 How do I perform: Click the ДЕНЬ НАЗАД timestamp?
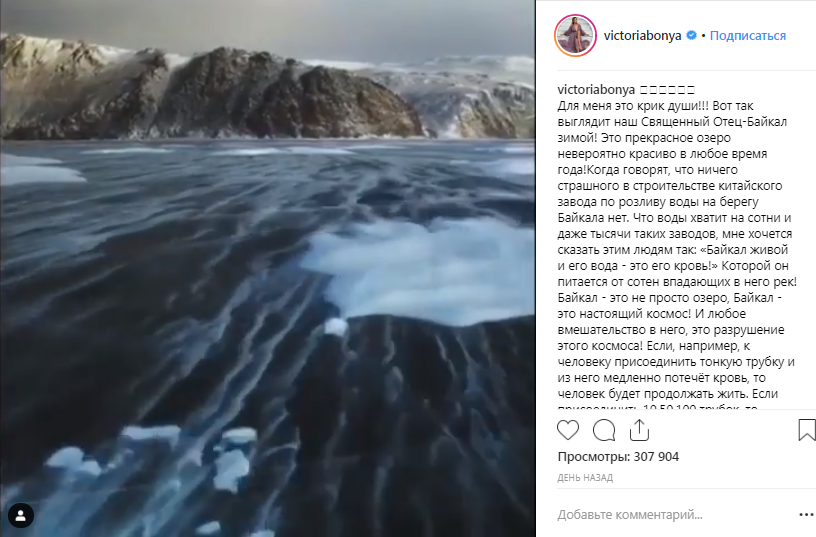585,478
